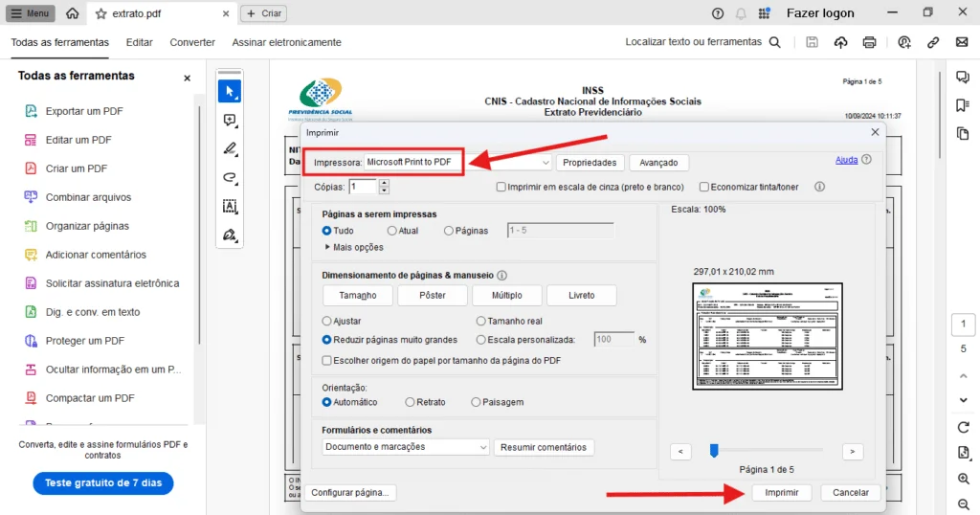Open the Ajuda help link

coord(846,160)
